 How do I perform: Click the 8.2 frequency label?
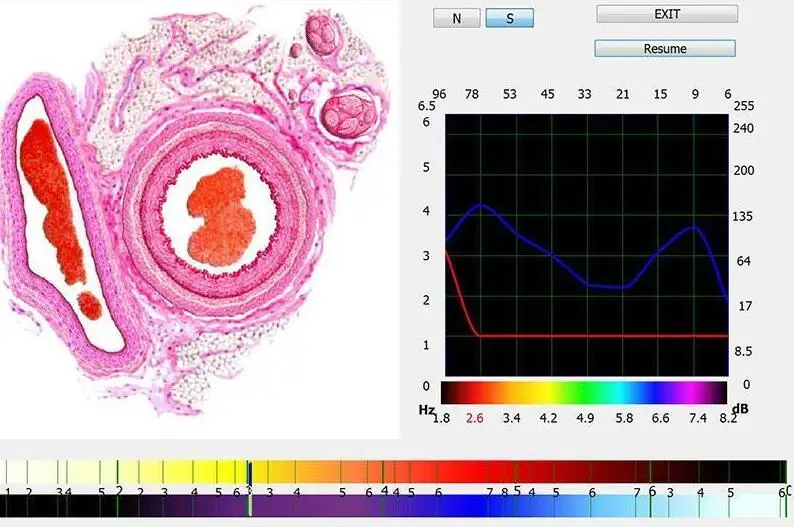pos(728,418)
